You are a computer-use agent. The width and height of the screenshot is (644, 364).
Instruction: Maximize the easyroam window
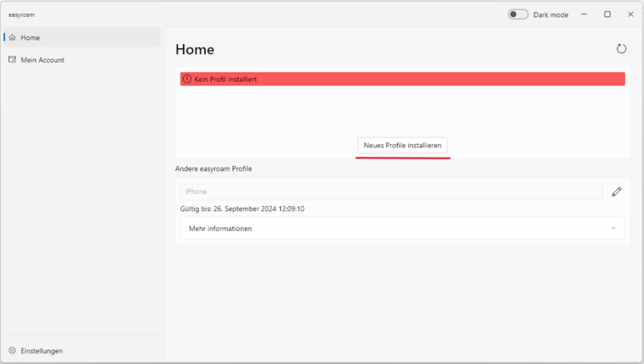607,14
